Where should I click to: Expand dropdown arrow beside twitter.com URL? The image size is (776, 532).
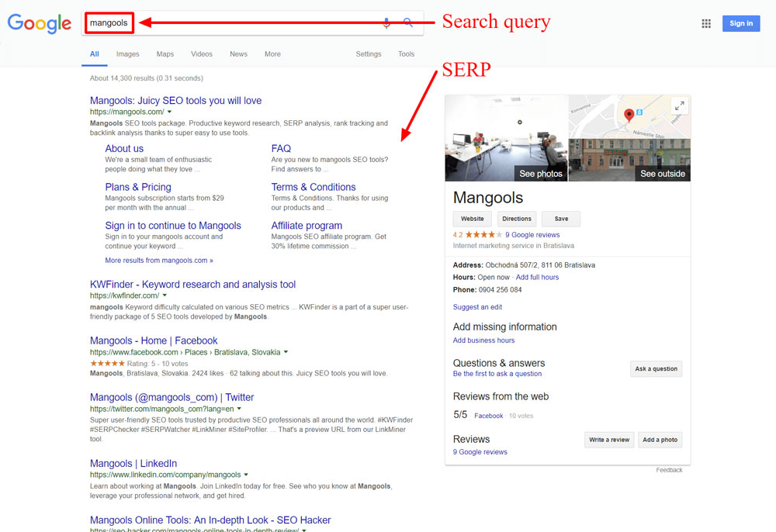pos(239,409)
